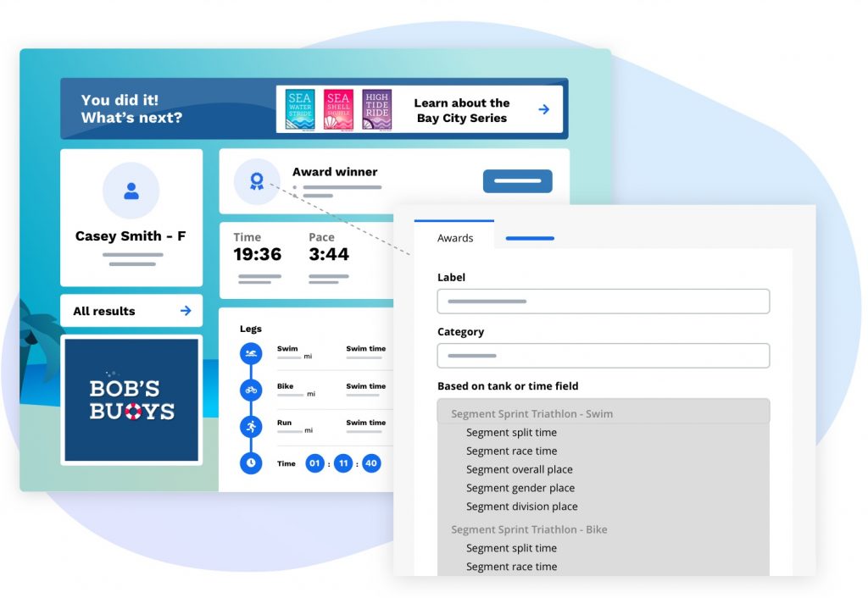Click the award ribbon icon
The width and height of the screenshot is (868, 598).
[x=257, y=181]
